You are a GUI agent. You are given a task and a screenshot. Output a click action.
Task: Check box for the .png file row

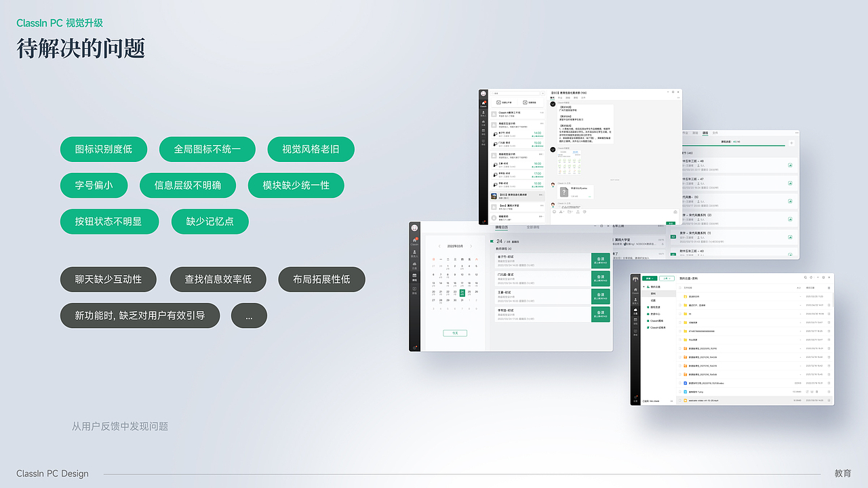click(680, 392)
